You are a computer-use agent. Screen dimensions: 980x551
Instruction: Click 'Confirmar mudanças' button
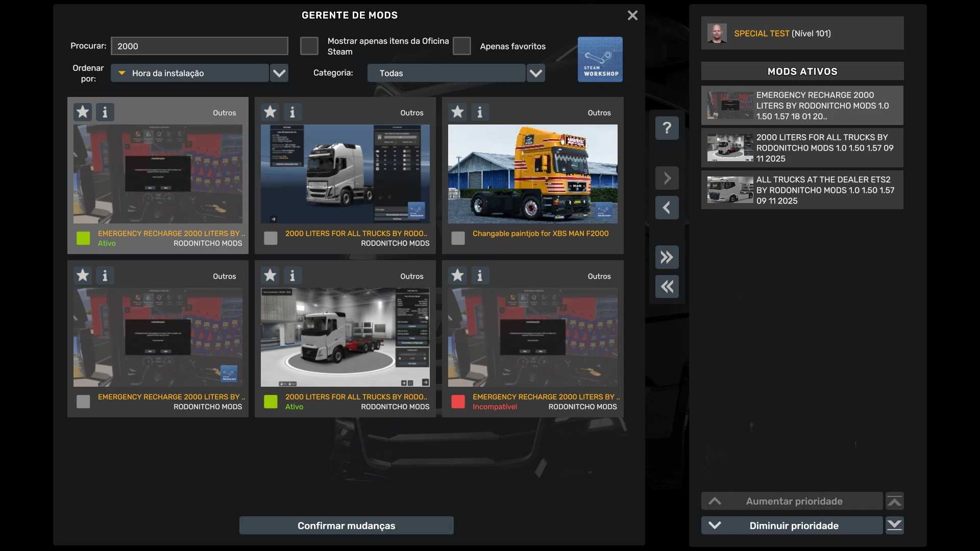tap(346, 525)
